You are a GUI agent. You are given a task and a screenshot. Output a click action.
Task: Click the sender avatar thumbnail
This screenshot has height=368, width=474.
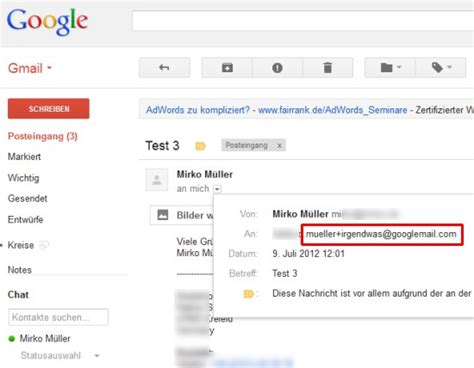(157, 180)
